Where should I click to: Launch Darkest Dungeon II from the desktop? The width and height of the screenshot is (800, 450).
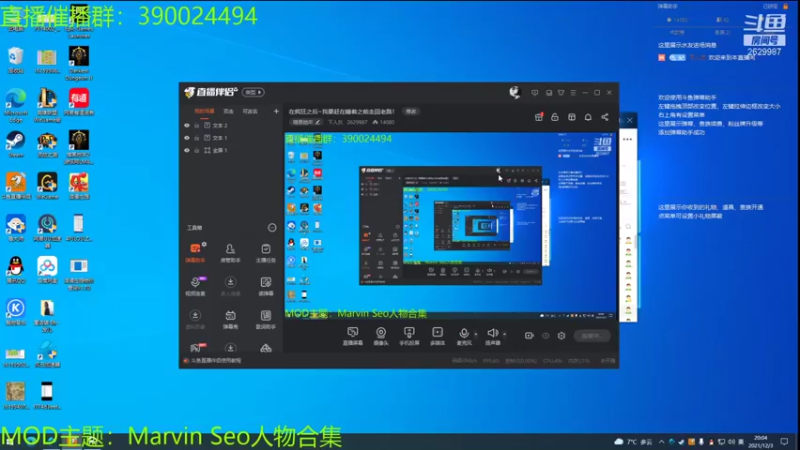[79, 63]
